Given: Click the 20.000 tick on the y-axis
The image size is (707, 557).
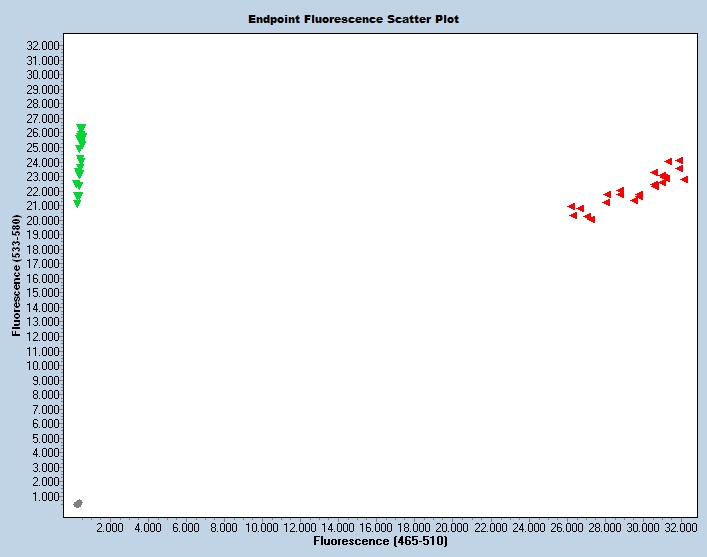Looking at the screenshot, I should [45, 220].
